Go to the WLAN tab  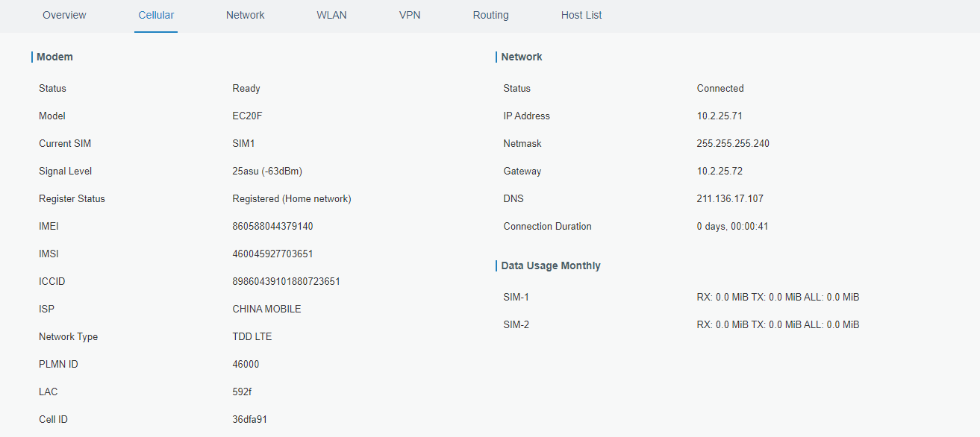[x=331, y=15]
